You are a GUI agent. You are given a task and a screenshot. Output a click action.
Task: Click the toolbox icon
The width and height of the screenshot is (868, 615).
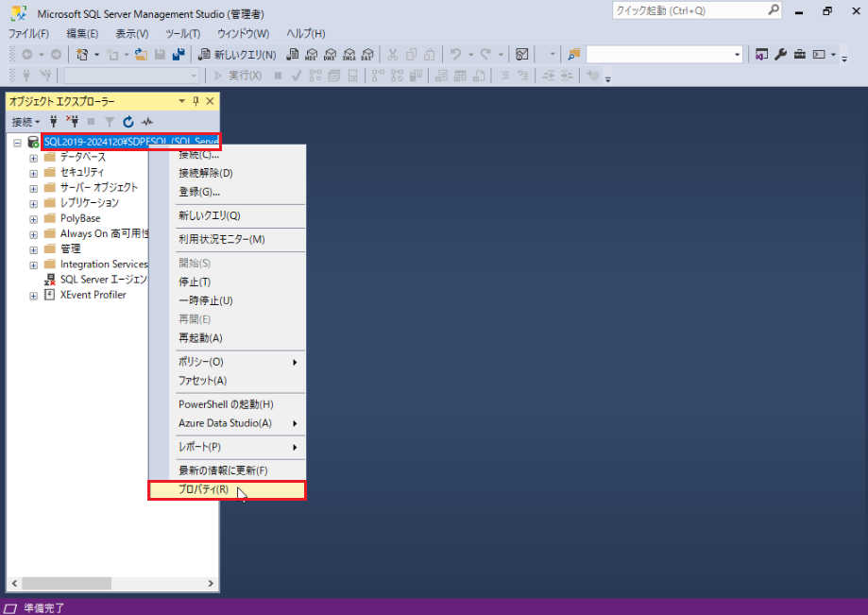[x=799, y=54]
